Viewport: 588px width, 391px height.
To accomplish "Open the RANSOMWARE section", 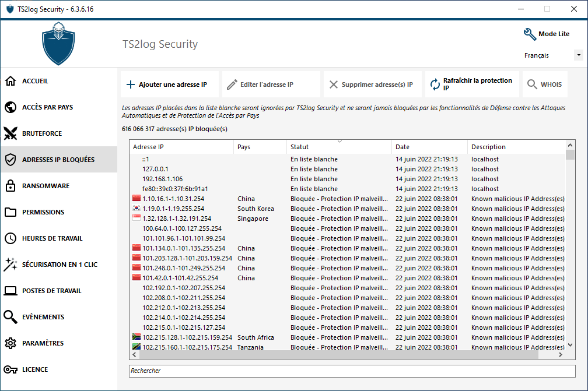I will (59, 186).
